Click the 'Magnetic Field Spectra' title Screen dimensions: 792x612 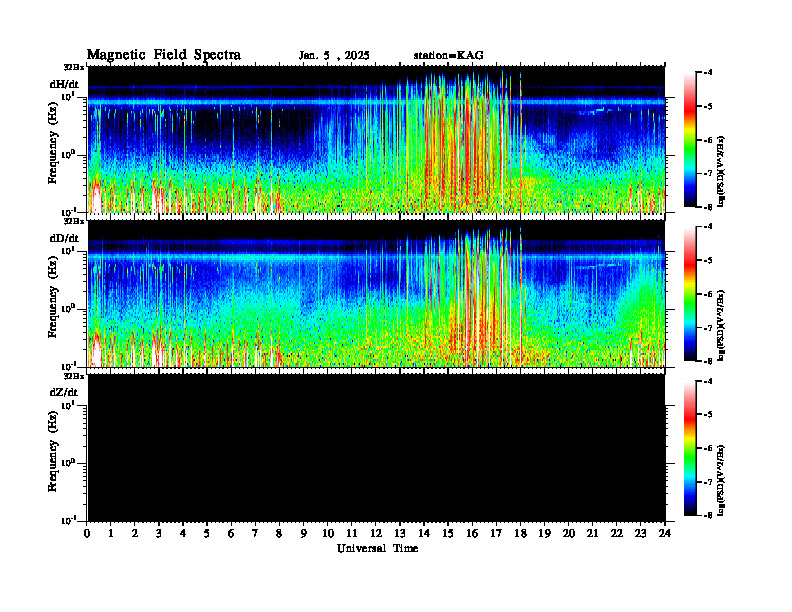(164, 55)
